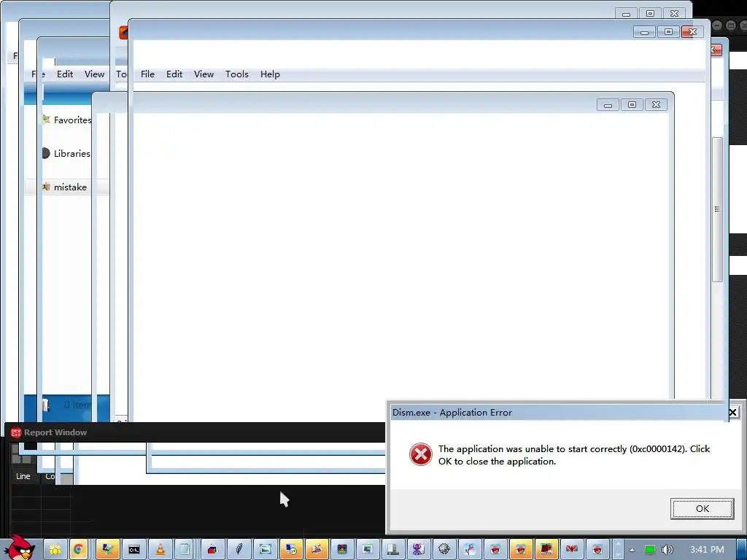Open the File menu in front window
Image resolution: width=747 pixels, height=560 pixels.
click(x=147, y=74)
